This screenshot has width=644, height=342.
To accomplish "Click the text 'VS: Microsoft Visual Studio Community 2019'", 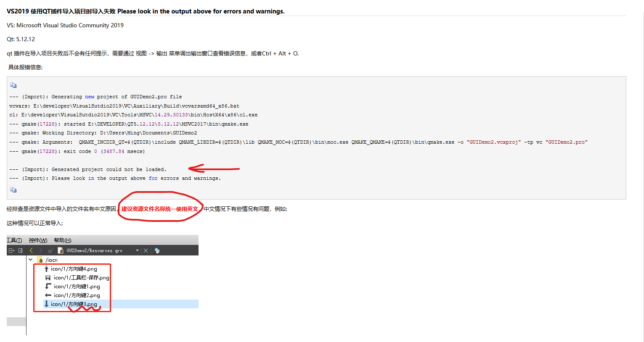I will pyautogui.click(x=65, y=25).
